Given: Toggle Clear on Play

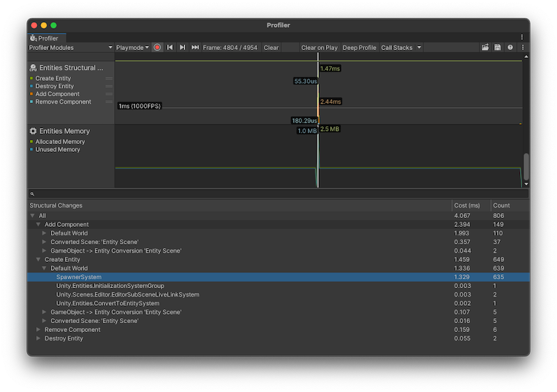Looking at the screenshot, I should (319, 47).
